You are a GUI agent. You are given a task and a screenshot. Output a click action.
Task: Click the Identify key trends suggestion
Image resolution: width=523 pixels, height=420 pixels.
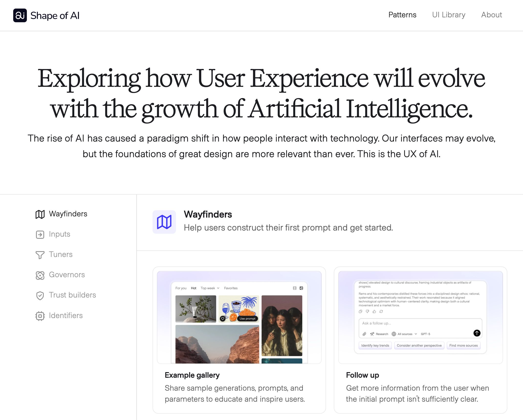(375, 345)
